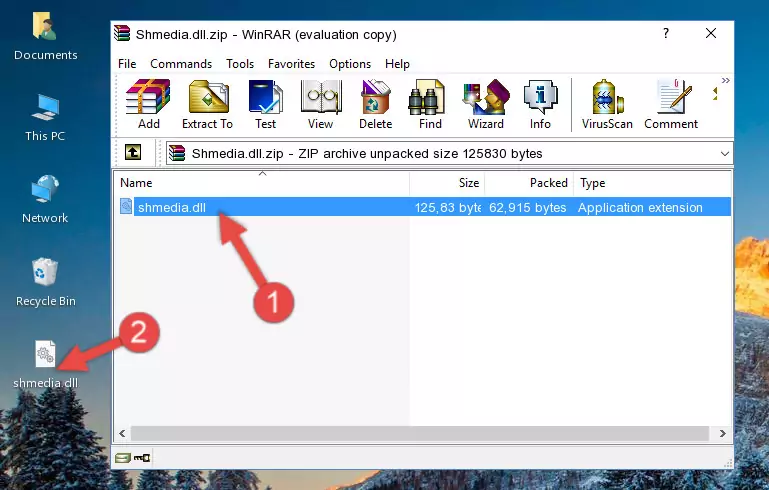Click the horizontal scrollbar left arrow
Image resolution: width=769 pixels, height=490 pixels.
(x=122, y=434)
